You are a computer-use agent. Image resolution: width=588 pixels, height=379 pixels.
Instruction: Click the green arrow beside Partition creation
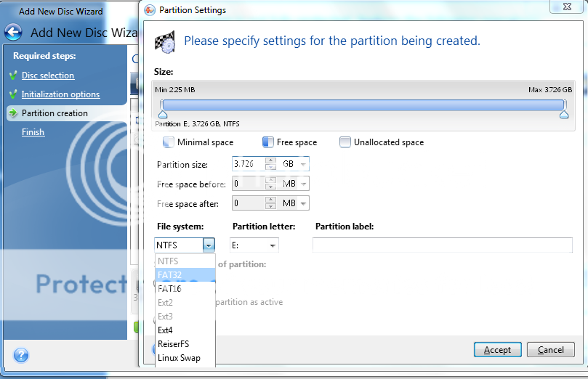[13, 113]
